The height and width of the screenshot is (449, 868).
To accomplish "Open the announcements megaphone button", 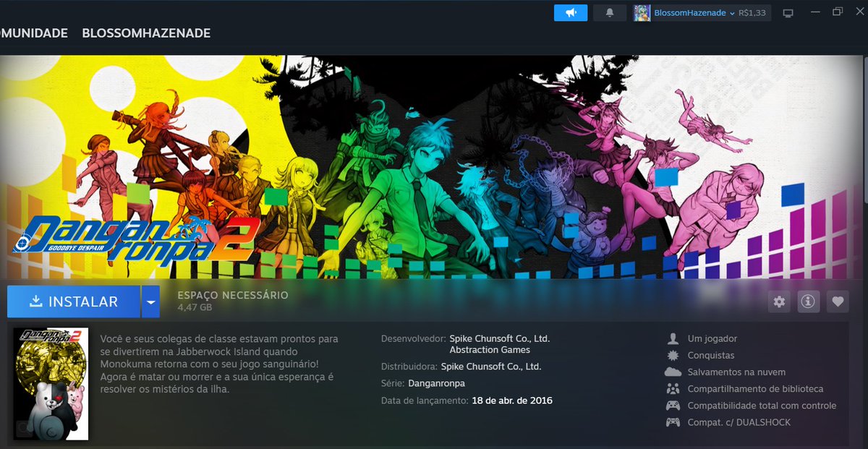I will (x=571, y=13).
